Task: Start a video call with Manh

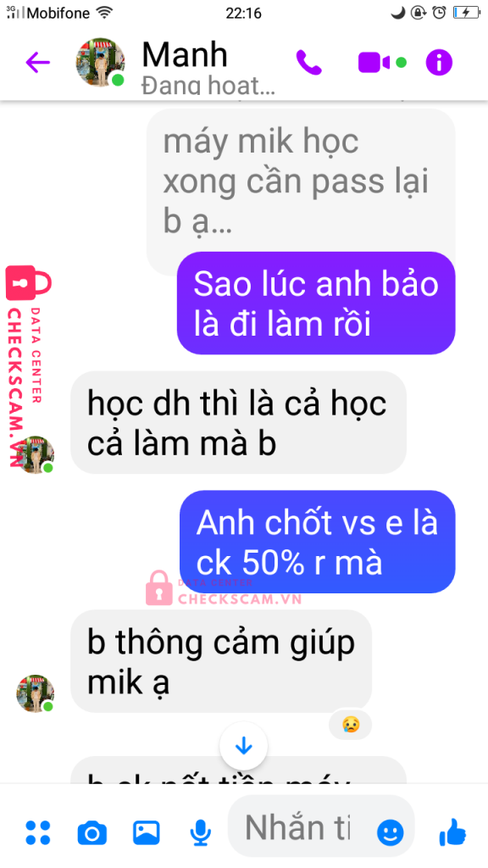Action: click(x=374, y=63)
